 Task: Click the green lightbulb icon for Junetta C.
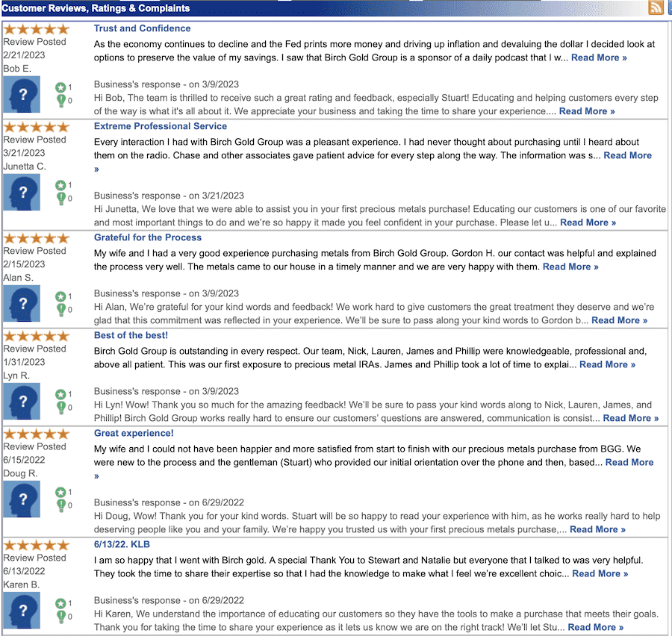coord(61,199)
